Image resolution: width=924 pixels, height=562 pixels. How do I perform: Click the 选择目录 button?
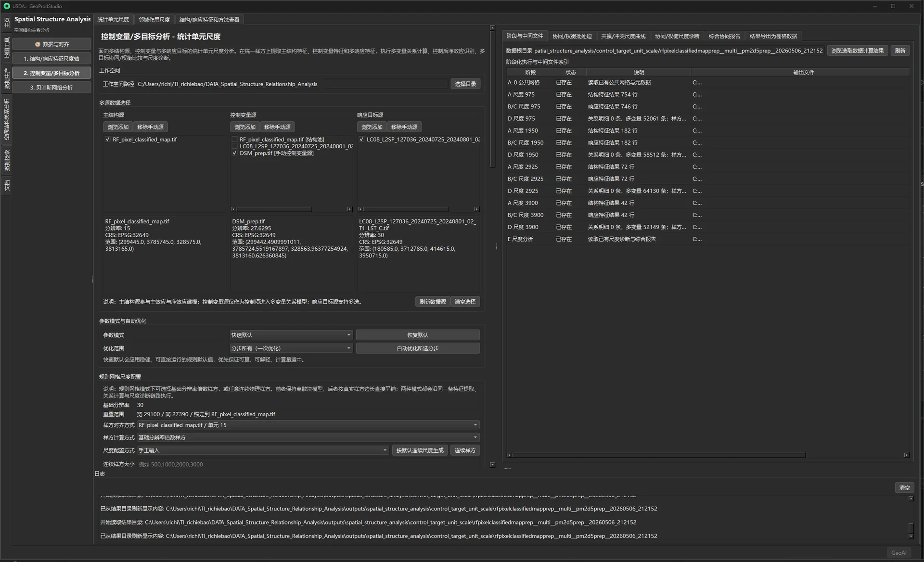click(x=465, y=84)
